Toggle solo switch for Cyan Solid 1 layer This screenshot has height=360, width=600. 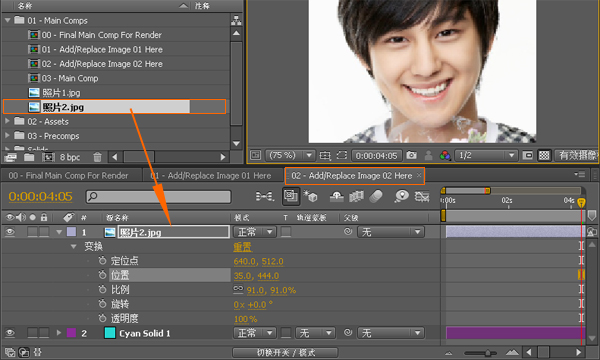pyautogui.click(x=33, y=333)
